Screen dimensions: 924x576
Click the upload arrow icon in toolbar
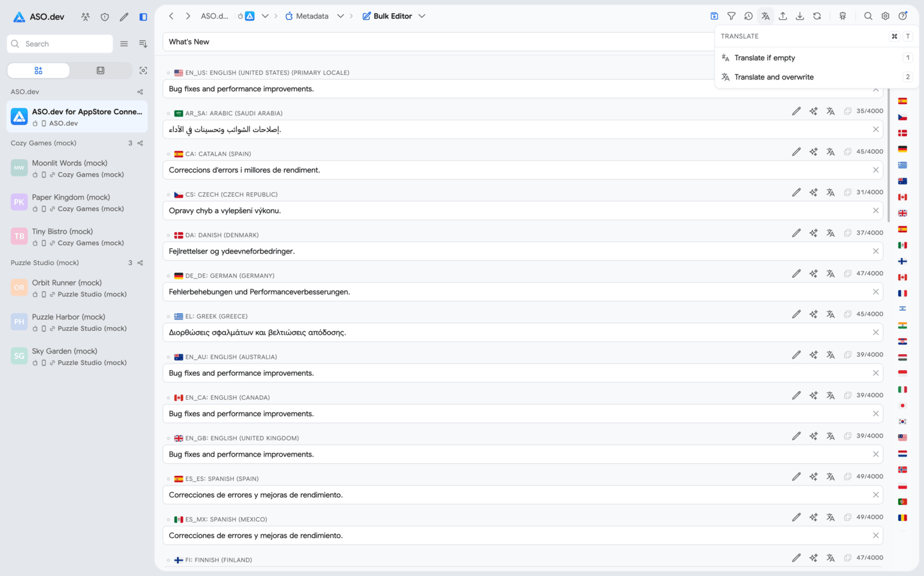tap(783, 16)
